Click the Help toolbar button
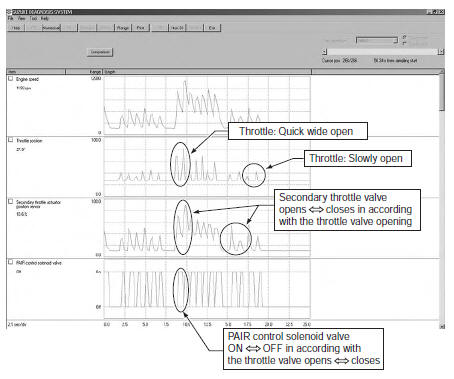Viewport: 454px width, 379px height. click(x=16, y=28)
